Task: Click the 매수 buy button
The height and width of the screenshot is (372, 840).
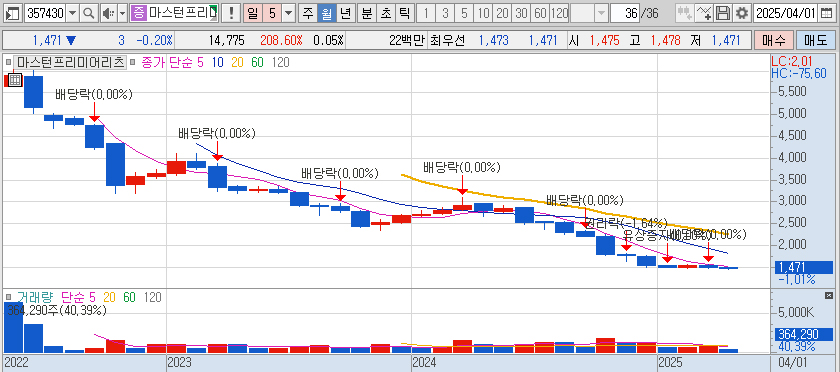Action: pos(773,40)
